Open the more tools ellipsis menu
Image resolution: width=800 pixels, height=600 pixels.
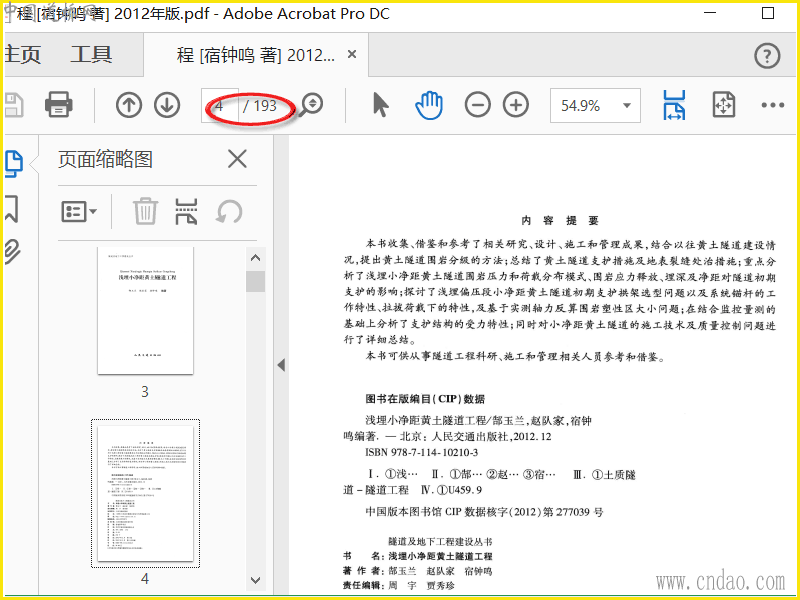pos(772,105)
